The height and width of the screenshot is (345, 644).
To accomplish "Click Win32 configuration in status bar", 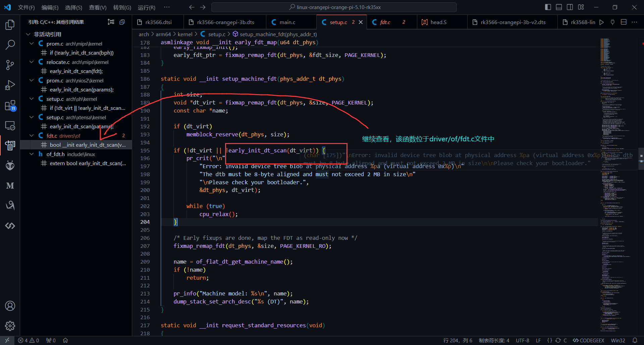I will tap(618, 340).
